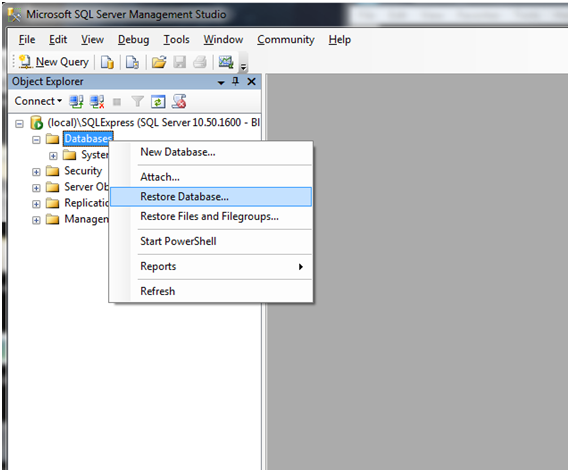Open the Debug menu
The image size is (570, 472).
(x=133, y=39)
